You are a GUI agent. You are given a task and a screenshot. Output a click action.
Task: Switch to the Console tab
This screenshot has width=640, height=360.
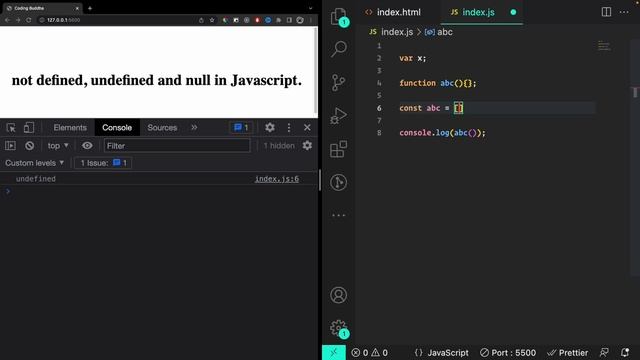[x=117, y=128]
